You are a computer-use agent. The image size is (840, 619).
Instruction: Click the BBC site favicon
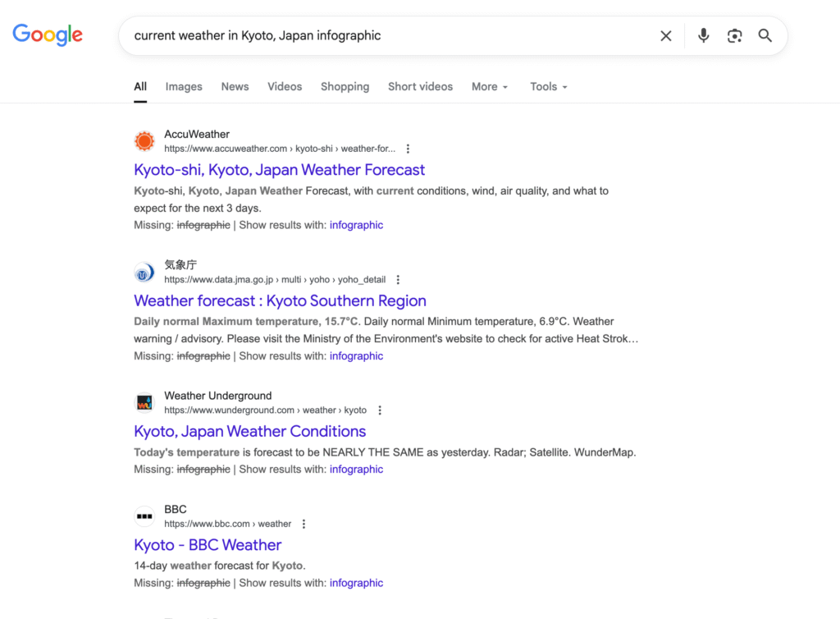[144, 516]
